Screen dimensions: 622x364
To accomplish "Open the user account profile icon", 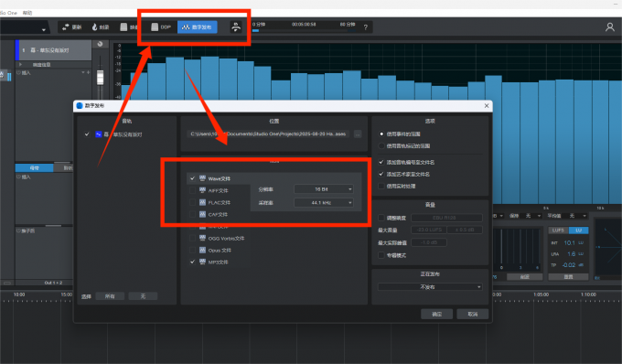I will [x=610, y=27].
